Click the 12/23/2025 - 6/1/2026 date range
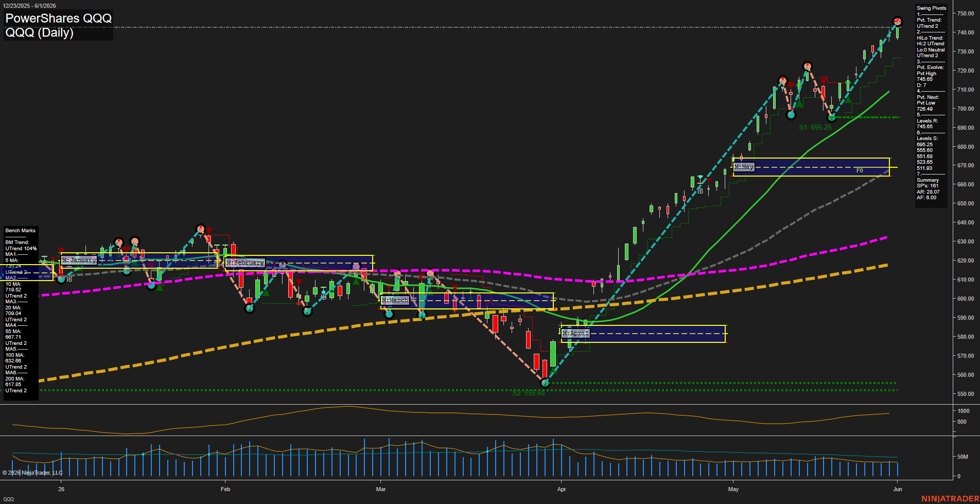980x504 pixels. (29, 6)
